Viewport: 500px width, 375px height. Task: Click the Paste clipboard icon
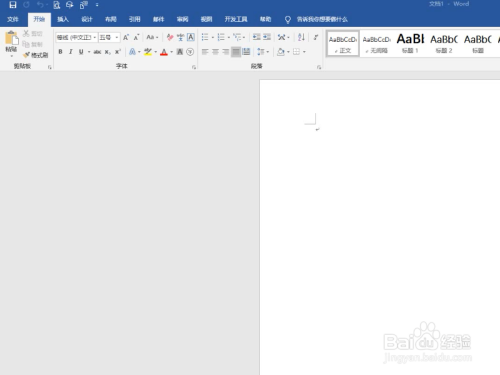[x=11, y=39]
